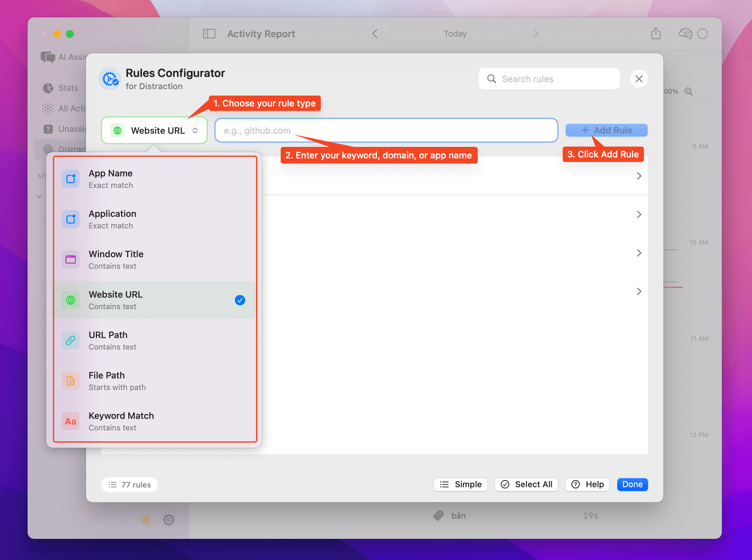Click the zoom-in magnifier icon
The image size is (752, 560).
click(x=688, y=91)
